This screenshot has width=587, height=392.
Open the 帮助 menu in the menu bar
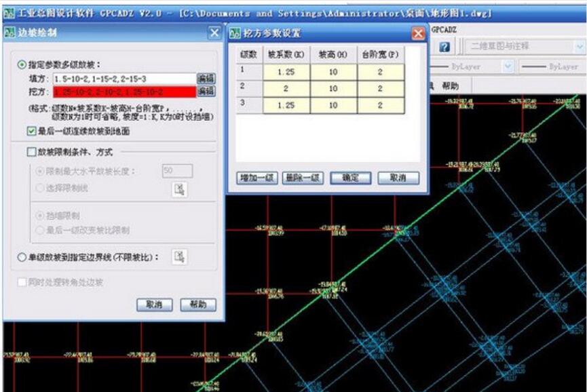(450, 86)
